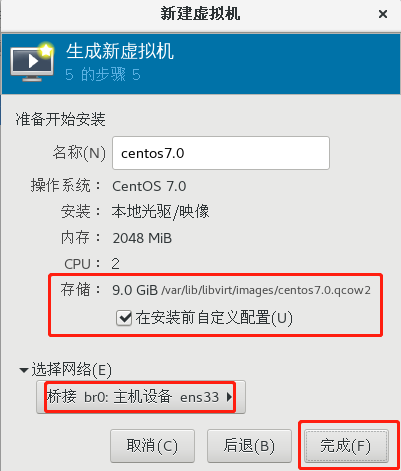401x471 pixels.
Task: Click the CentOS 7.0 operating system value
Action: coord(149,186)
